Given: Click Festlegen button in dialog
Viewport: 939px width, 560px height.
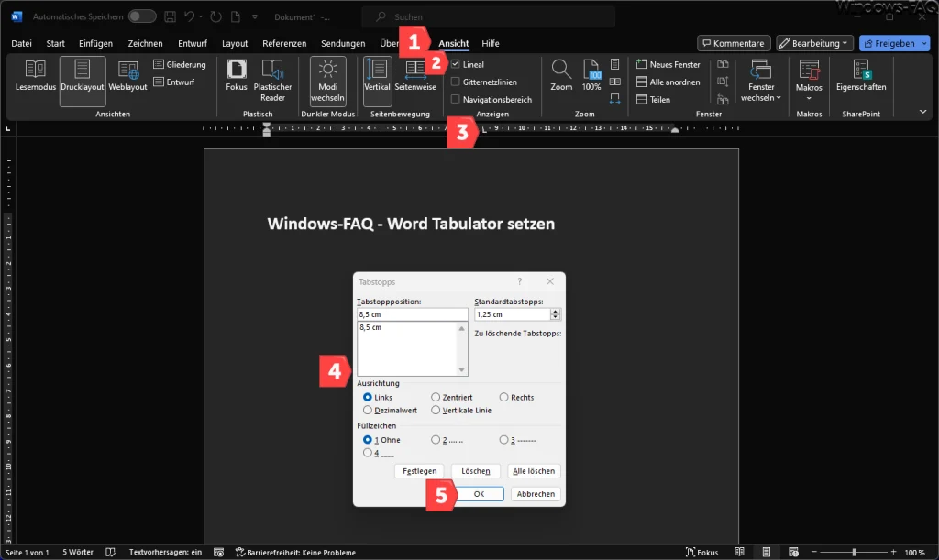Looking at the screenshot, I should click(419, 471).
